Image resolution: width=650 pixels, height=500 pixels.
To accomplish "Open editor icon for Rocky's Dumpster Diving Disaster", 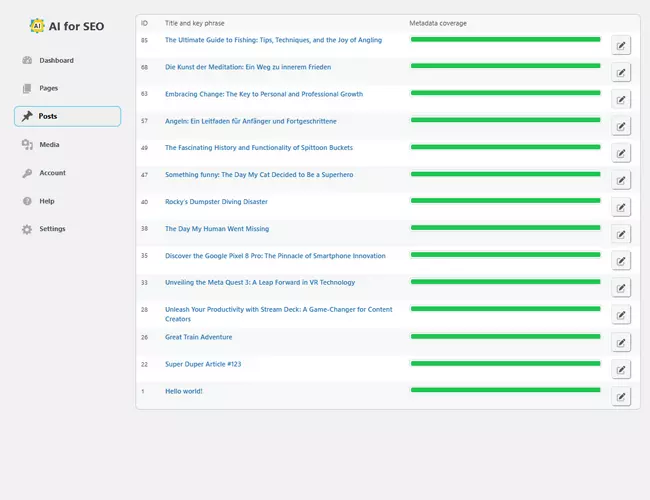I will [x=621, y=207].
